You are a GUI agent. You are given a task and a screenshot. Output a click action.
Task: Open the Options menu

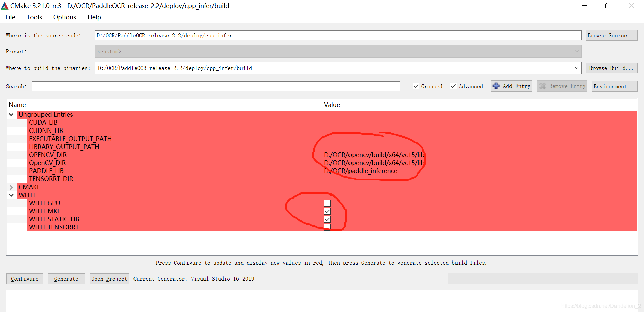pos(64,17)
